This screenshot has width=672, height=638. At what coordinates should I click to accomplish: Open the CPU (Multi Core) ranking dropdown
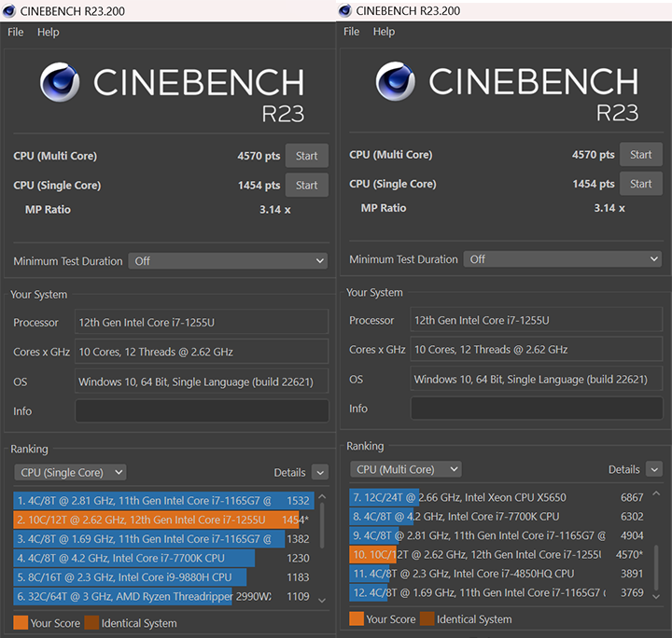405,470
